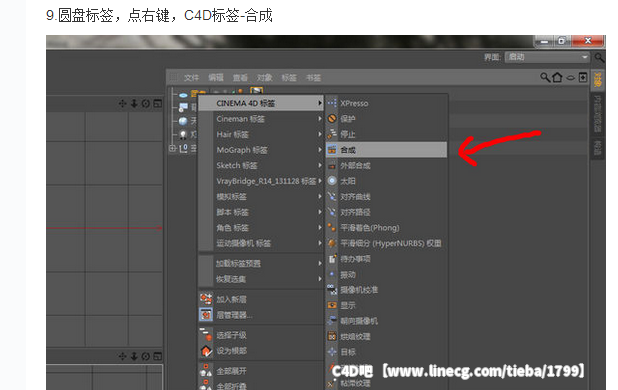Image resolution: width=618 pixels, height=390 pixels.
Task: Add the 太阳 sun tag
Action: (x=386, y=181)
